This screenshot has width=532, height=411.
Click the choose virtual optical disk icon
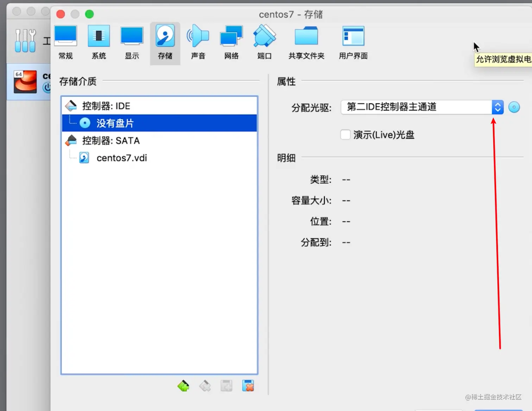pos(514,107)
